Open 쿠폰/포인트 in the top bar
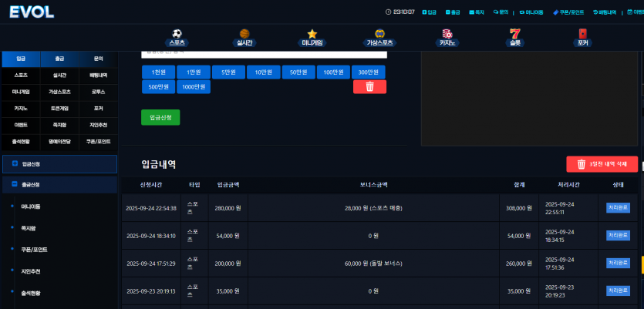 (568, 12)
